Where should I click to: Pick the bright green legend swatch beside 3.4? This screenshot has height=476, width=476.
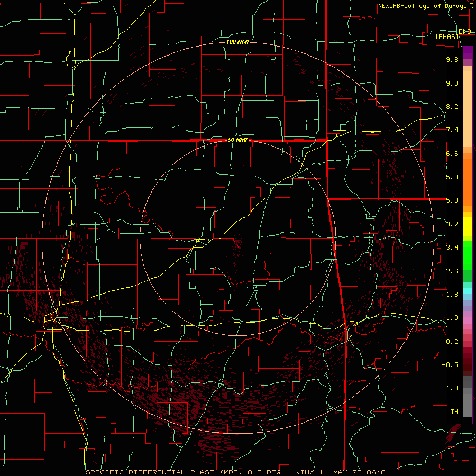pos(467,255)
